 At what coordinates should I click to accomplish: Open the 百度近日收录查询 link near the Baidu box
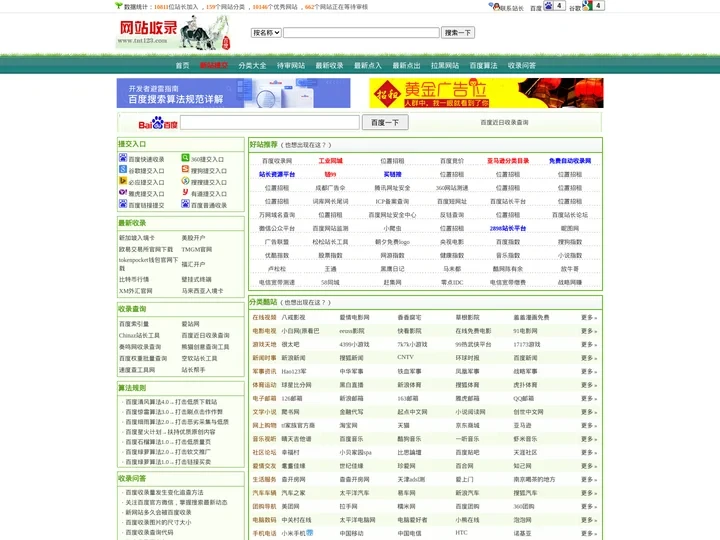504,123
